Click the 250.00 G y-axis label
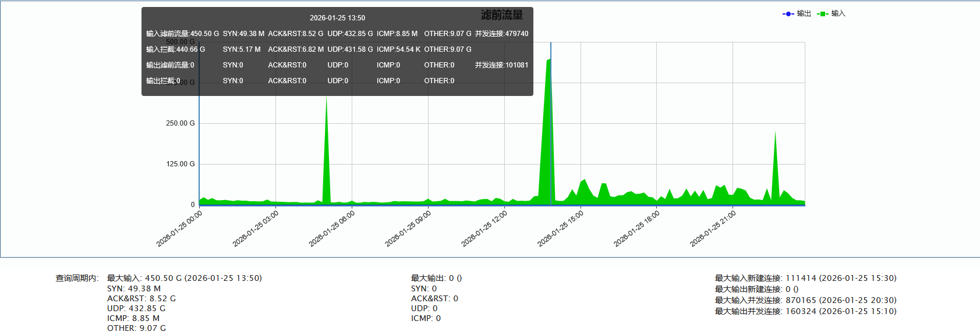Image resolution: width=980 pixels, height=335 pixels. [180, 123]
